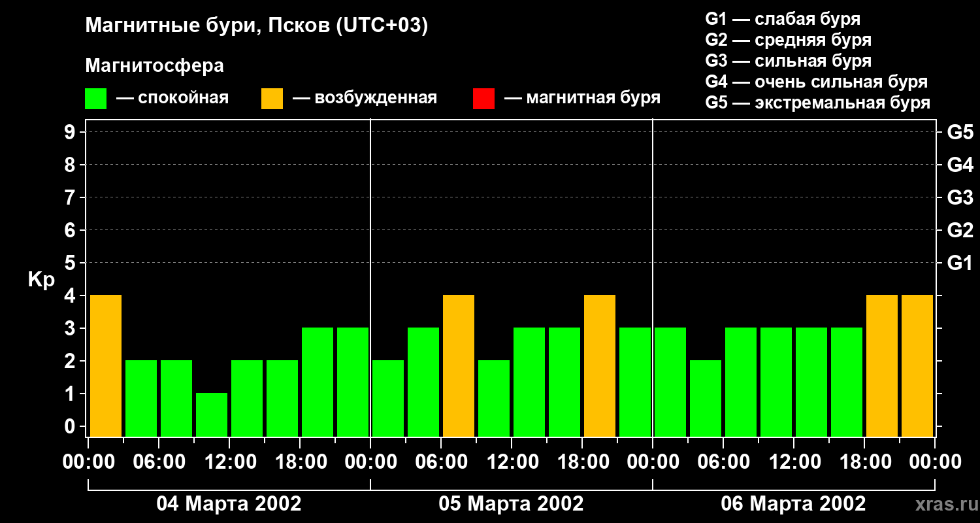Click the 'G4' label on right axis

tap(960, 165)
